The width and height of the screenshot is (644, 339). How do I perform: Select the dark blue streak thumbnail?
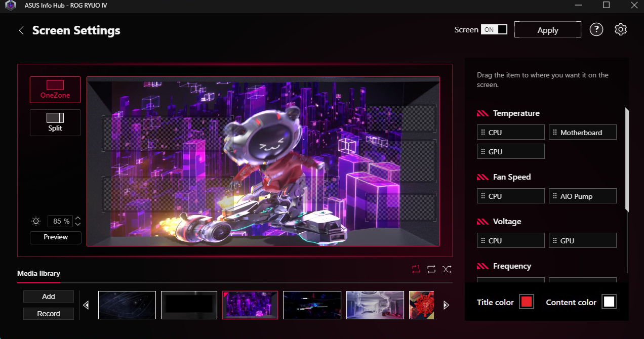pos(312,305)
